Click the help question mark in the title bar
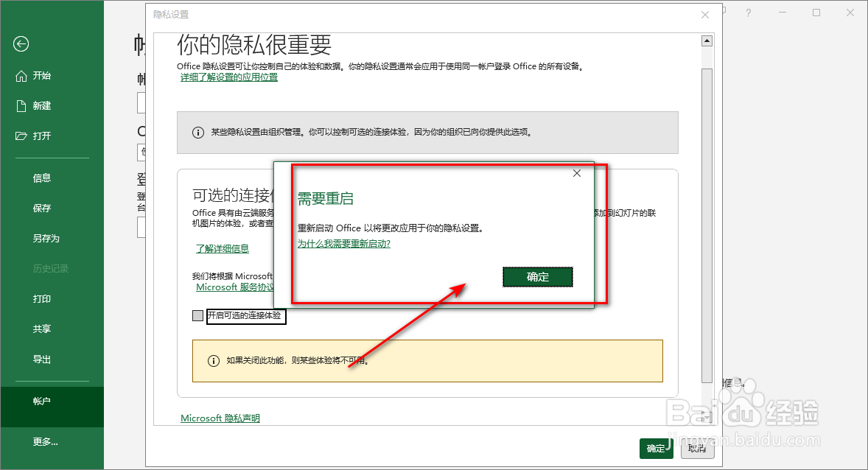868x470 pixels. coord(749,13)
